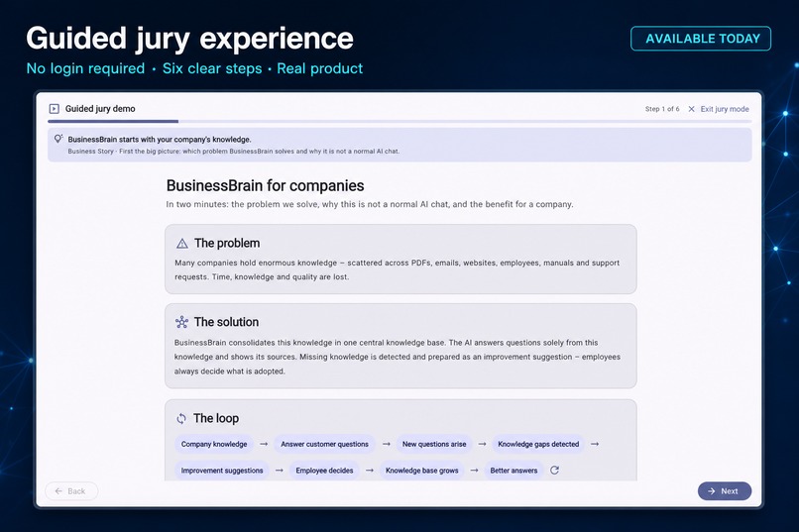799x532 pixels.
Task: Click The problem card heading
Action: 227,244
